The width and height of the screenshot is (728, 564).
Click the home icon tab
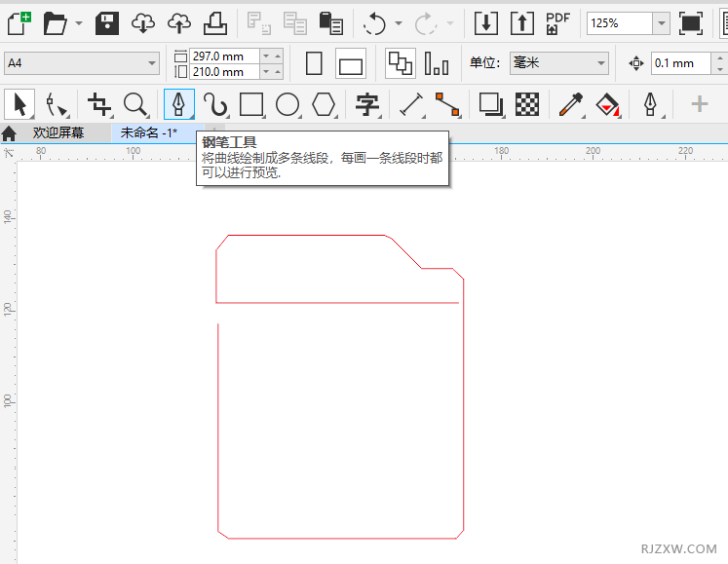[x=9, y=133]
